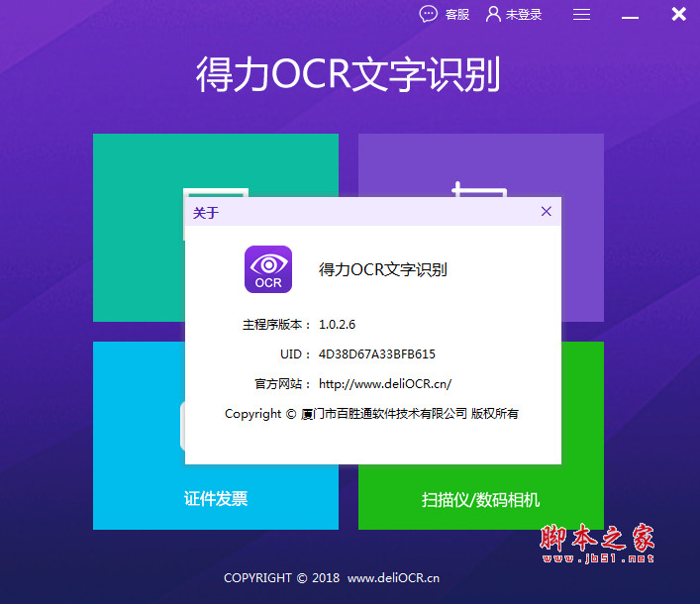Minimize the 得力OCR main window

(630, 17)
